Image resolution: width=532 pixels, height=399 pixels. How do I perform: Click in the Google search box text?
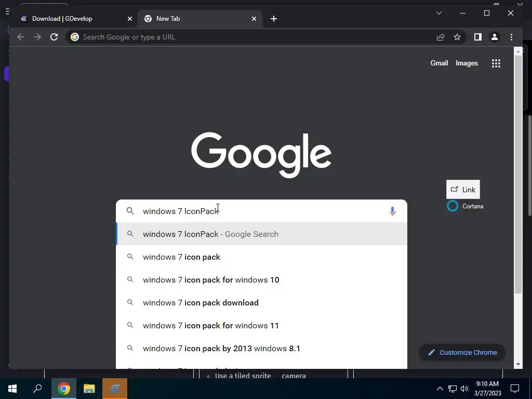pyautogui.click(x=261, y=211)
